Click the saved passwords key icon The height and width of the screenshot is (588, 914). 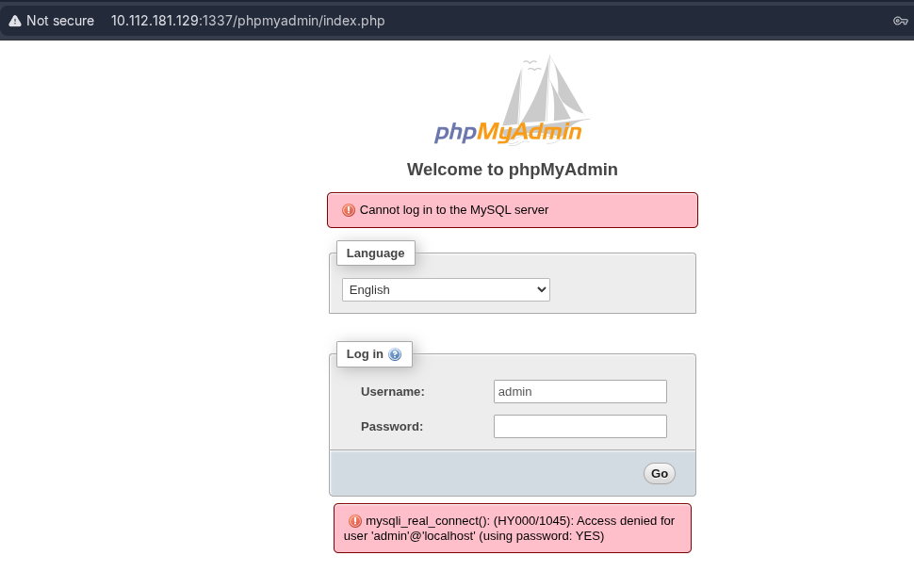(x=900, y=21)
